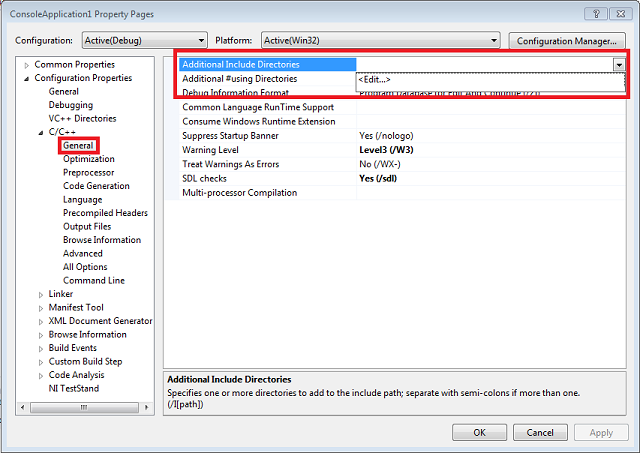This screenshot has width=640, height=453.
Task: Collapse the C/C++ tree node
Action: [41, 133]
